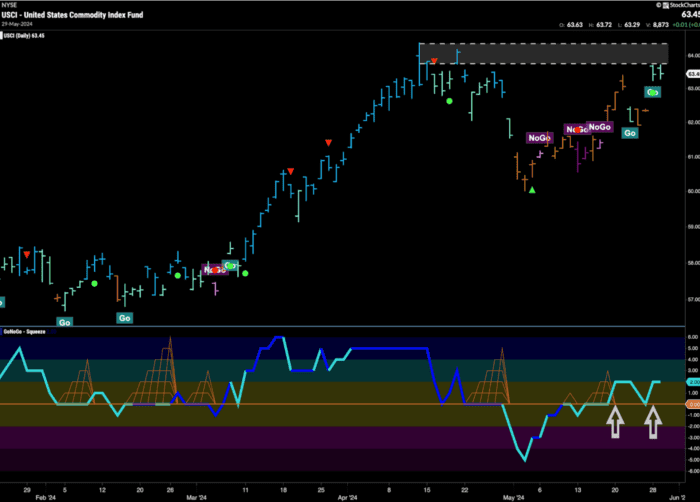
Task: Select the USCI (Daily) 63.45 legend
Action: pos(24,36)
